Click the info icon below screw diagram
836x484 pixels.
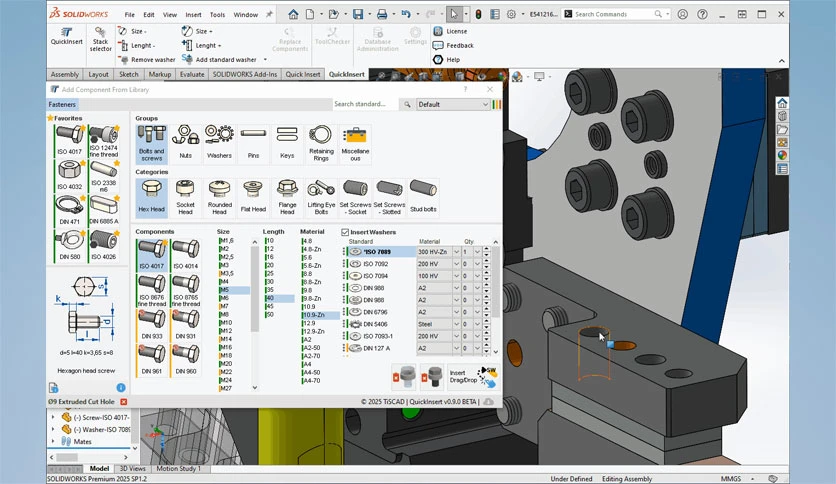tap(121, 388)
